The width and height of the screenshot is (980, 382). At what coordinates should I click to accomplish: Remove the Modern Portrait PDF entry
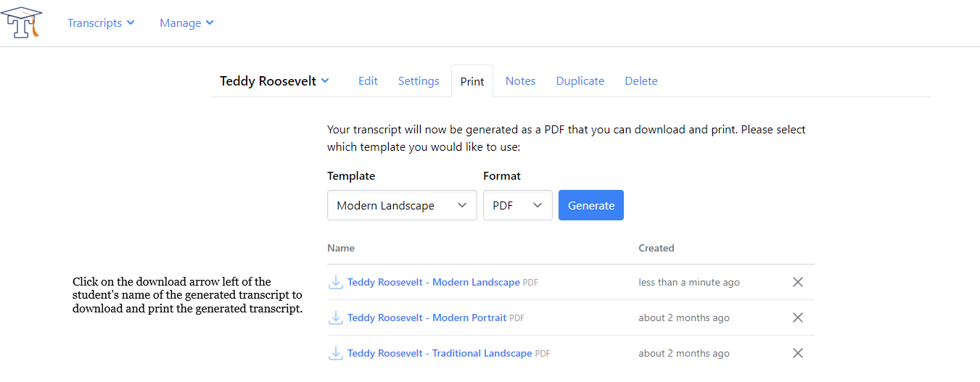point(797,317)
